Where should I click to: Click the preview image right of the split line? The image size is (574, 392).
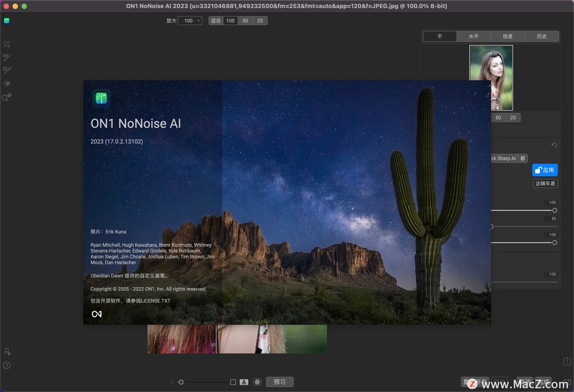coord(271,339)
